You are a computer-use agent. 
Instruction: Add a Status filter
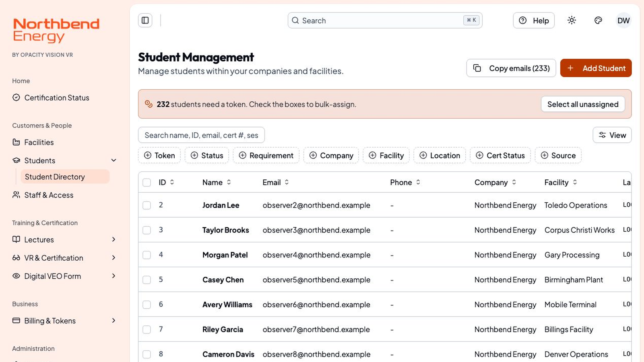207,155
